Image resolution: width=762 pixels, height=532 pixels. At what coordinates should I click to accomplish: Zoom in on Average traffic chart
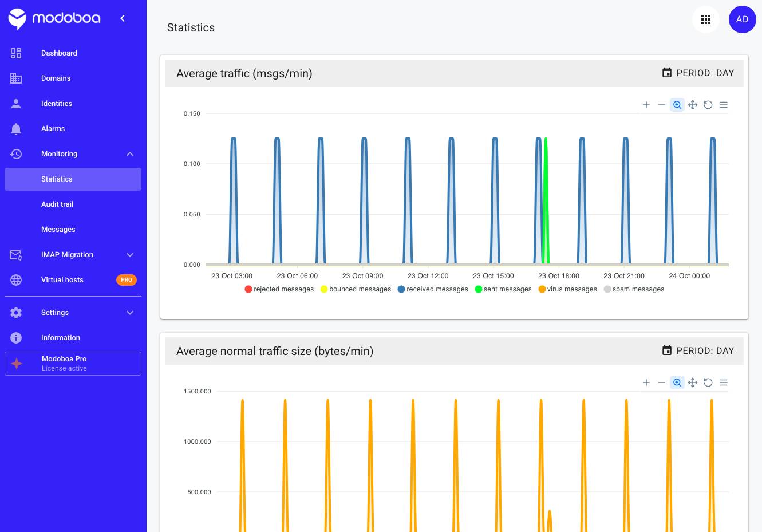[646, 105]
